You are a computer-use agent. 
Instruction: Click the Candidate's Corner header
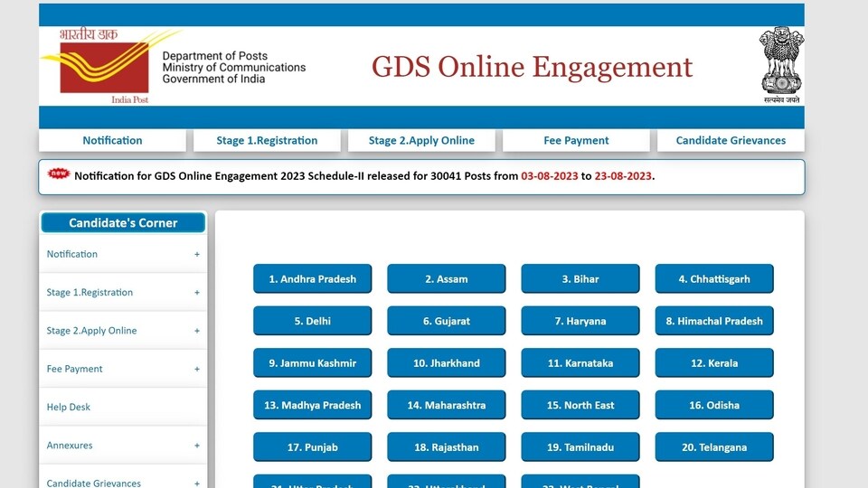point(123,222)
